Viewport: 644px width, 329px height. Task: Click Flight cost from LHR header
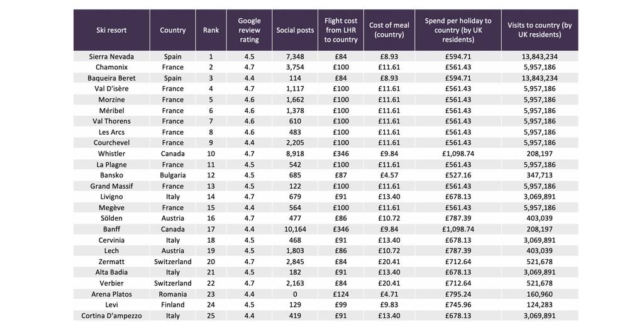point(341,30)
